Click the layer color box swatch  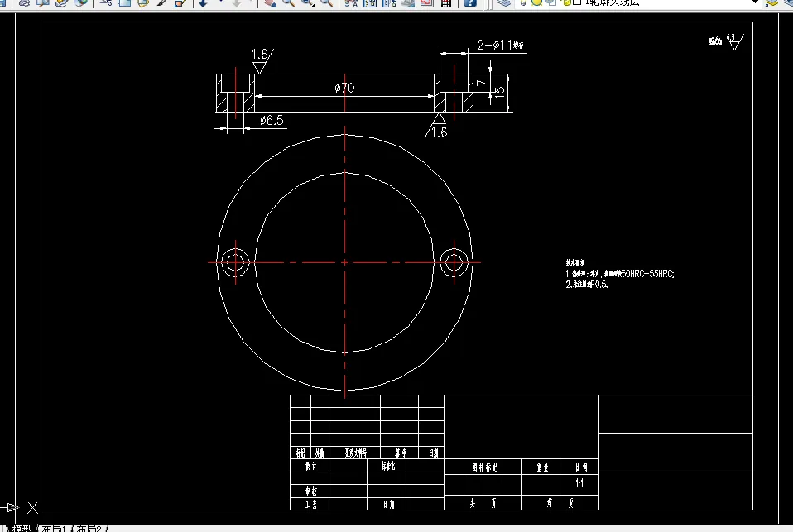click(x=577, y=2)
